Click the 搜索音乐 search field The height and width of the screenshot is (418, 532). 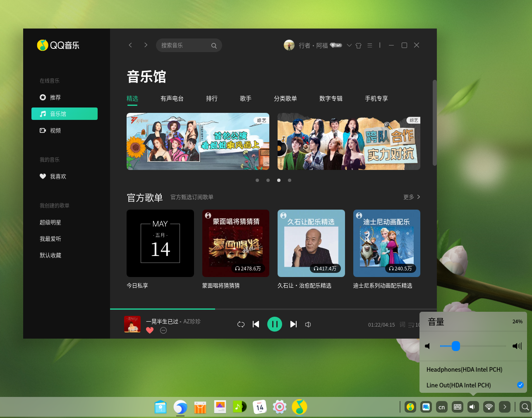189,45
